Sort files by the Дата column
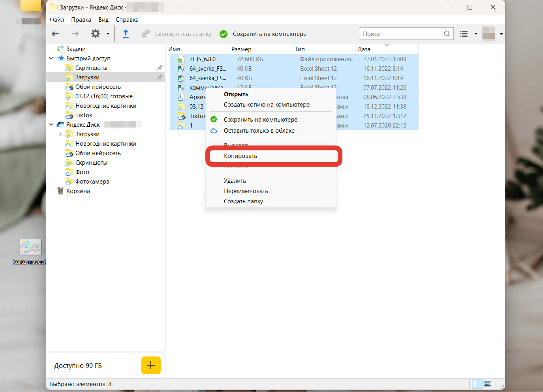Image resolution: width=543 pixels, height=392 pixels. 364,49
